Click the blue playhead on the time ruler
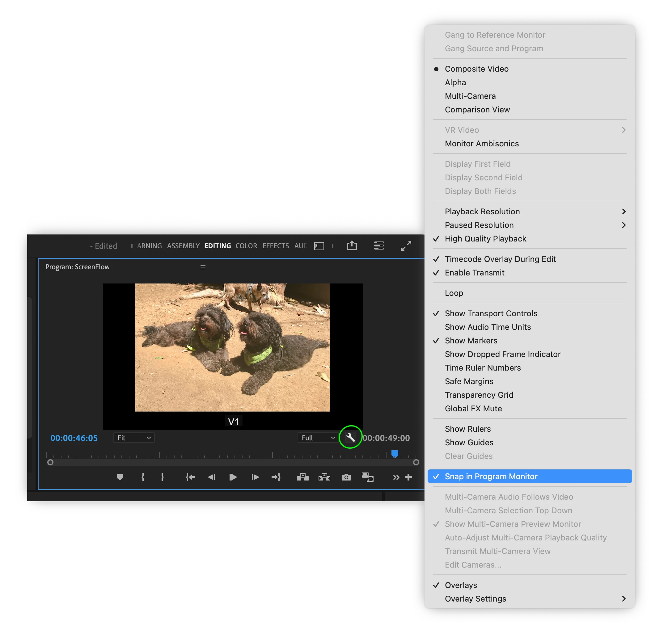Image resolution: width=672 pixels, height=638 pixels. pyautogui.click(x=394, y=453)
